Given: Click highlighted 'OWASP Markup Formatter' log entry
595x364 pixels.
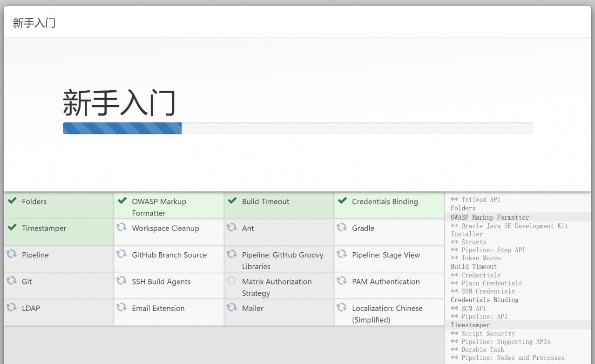Looking at the screenshot, I should click(490, 217).
